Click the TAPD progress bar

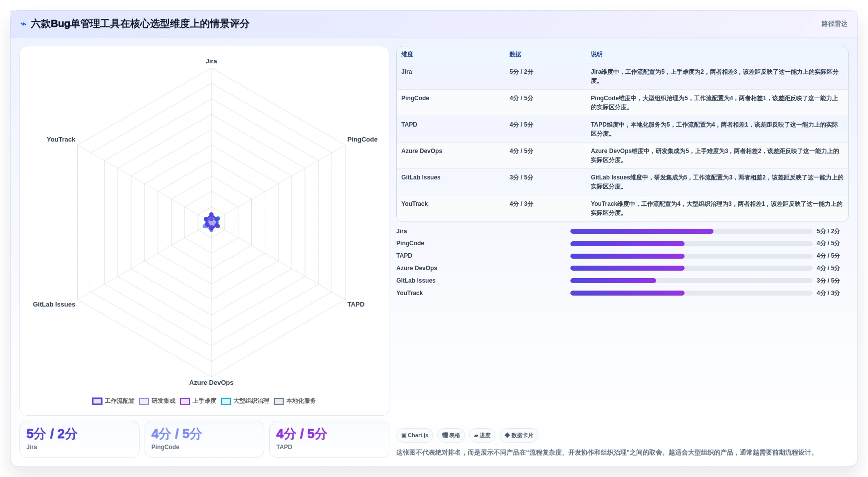point(692,256)
